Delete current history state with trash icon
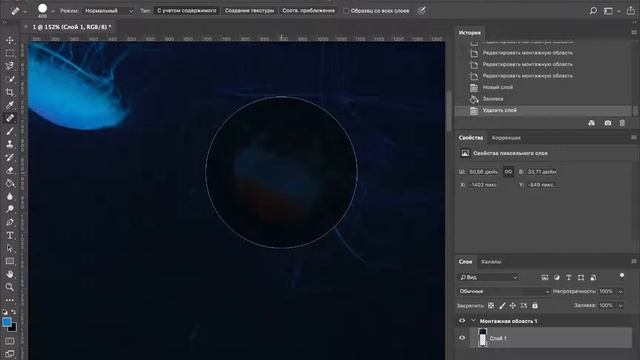The width and height of the screenshot is (640, 360). tap(622, 123)
